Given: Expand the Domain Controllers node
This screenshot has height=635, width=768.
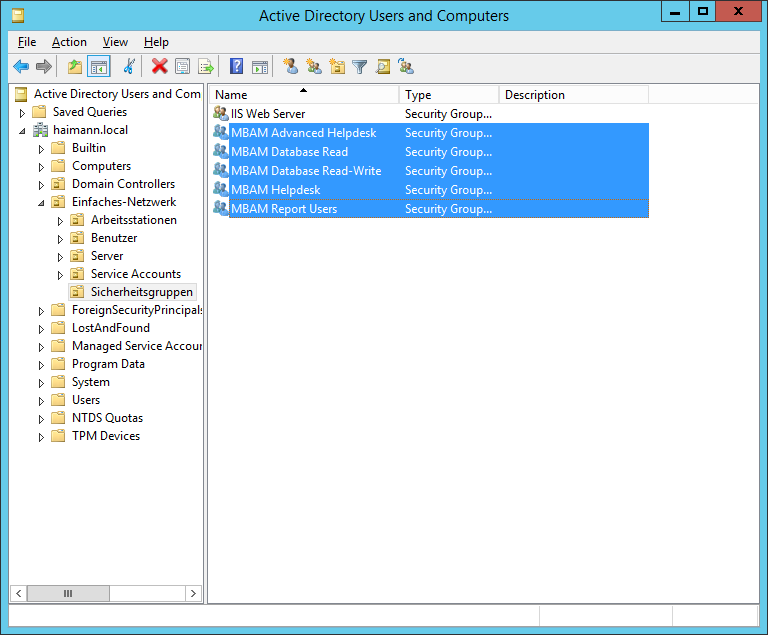Looking at the screenshot, I should [41, 185].
